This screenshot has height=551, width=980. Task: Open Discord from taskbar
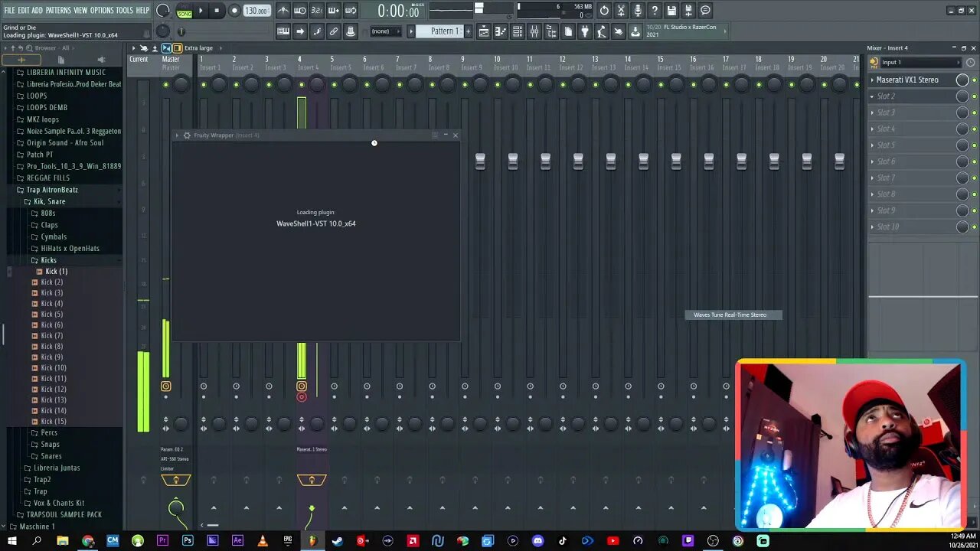(x=537, y=541)
